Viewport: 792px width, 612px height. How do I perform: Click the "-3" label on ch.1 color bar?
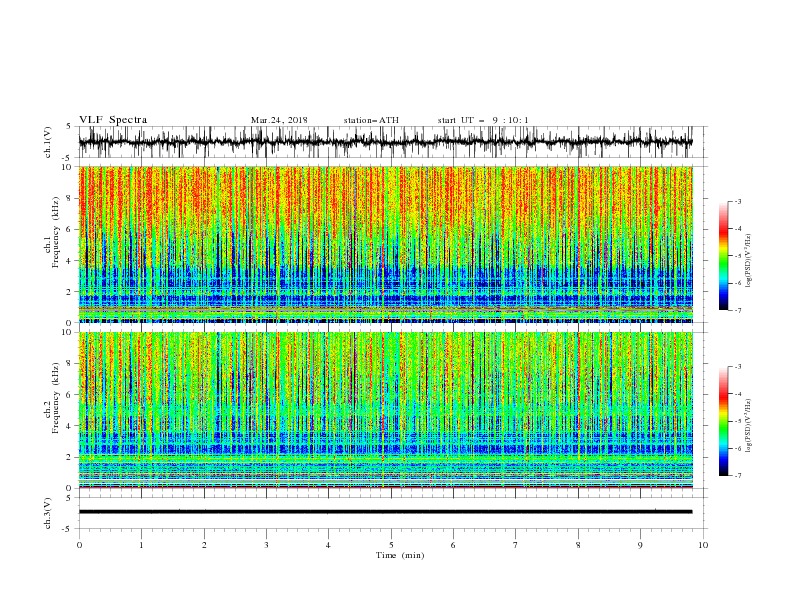(x=738, y=201)
